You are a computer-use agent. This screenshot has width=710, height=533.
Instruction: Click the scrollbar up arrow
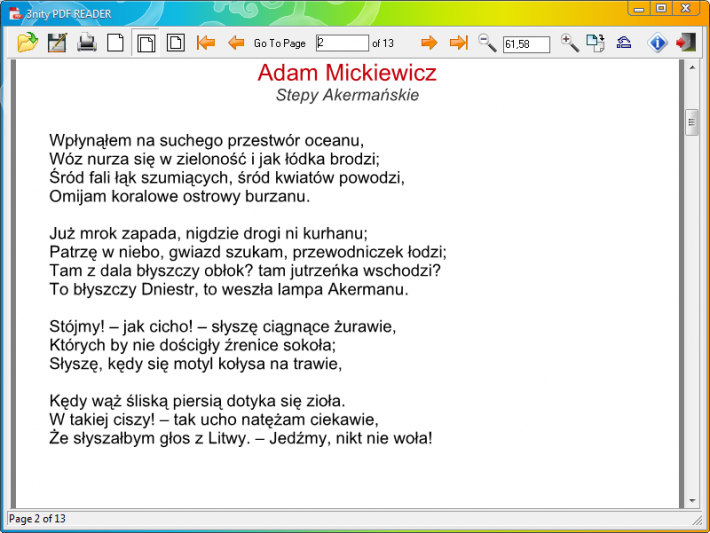click(x=692, y=67)
